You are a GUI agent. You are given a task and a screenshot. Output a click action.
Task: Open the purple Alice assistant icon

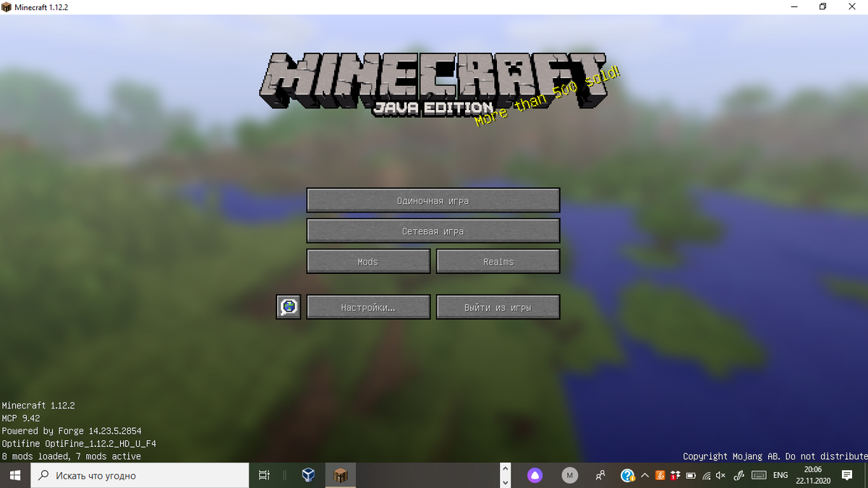pyautogui.click(x=535, y=476)
